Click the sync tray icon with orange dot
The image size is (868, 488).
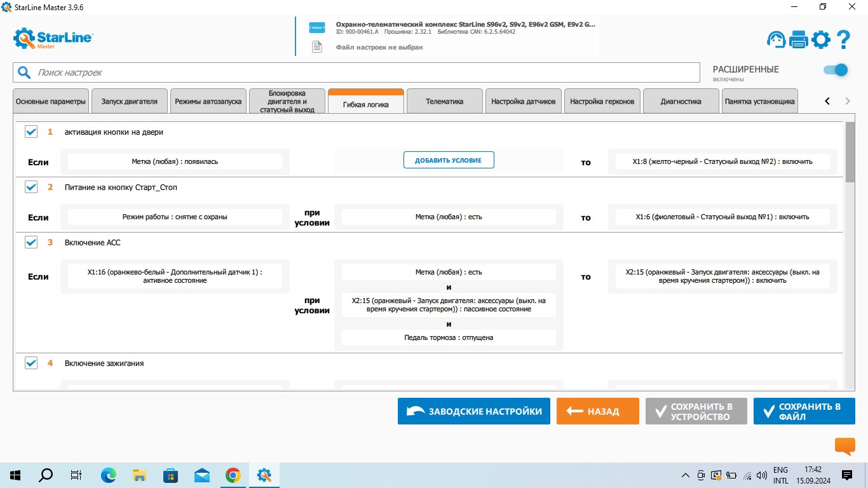[716, 475]
